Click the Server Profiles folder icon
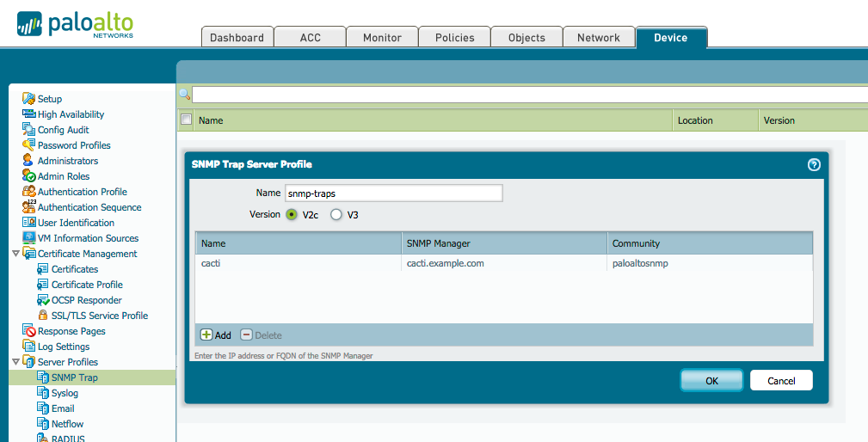This screenshot has height=442, width=868. click(x=28, y=362)
